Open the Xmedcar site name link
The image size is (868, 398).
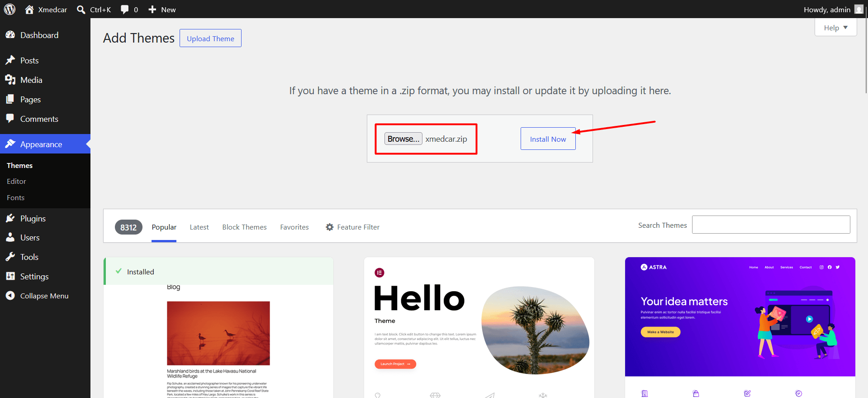tap(52, 10)
